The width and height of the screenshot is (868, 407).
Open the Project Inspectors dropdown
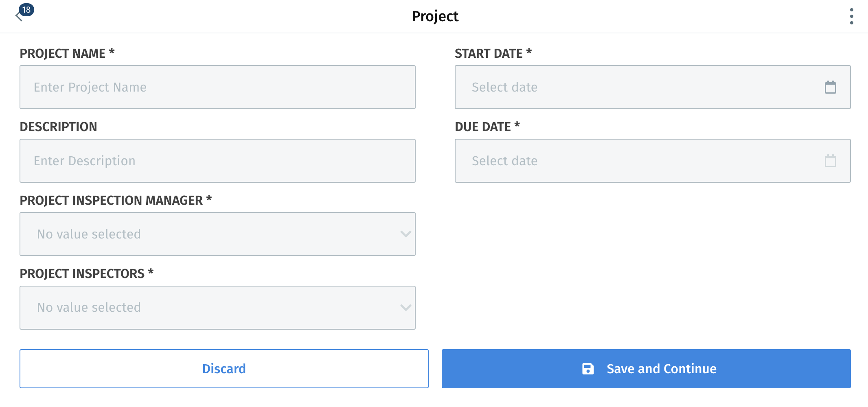(x=217, y=308)
